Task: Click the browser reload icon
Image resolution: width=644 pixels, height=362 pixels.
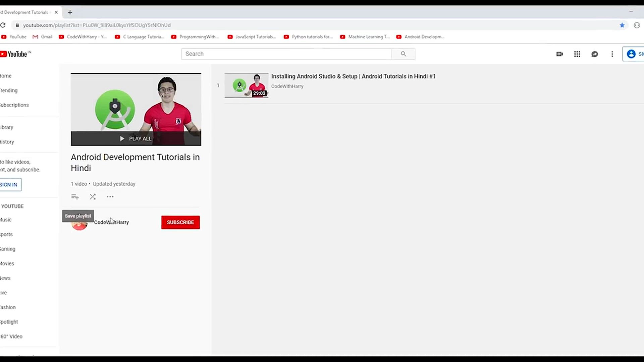Action: 3,25
